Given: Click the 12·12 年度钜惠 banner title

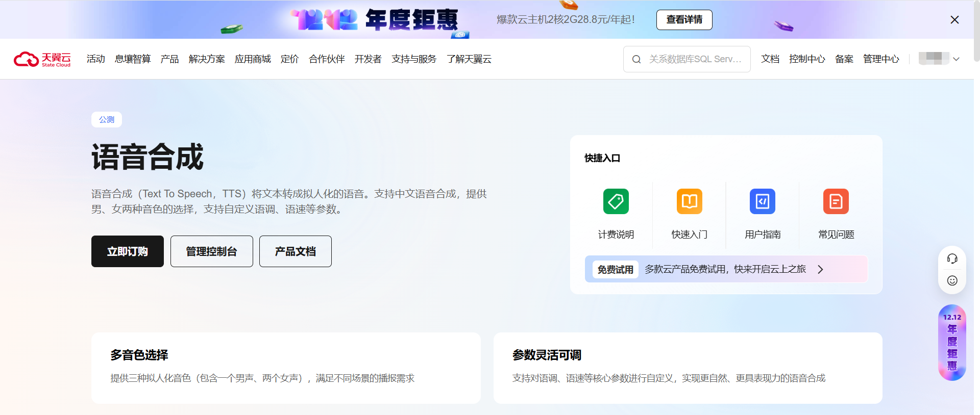Looking at the screenshot, I should (x=375, y=20).
